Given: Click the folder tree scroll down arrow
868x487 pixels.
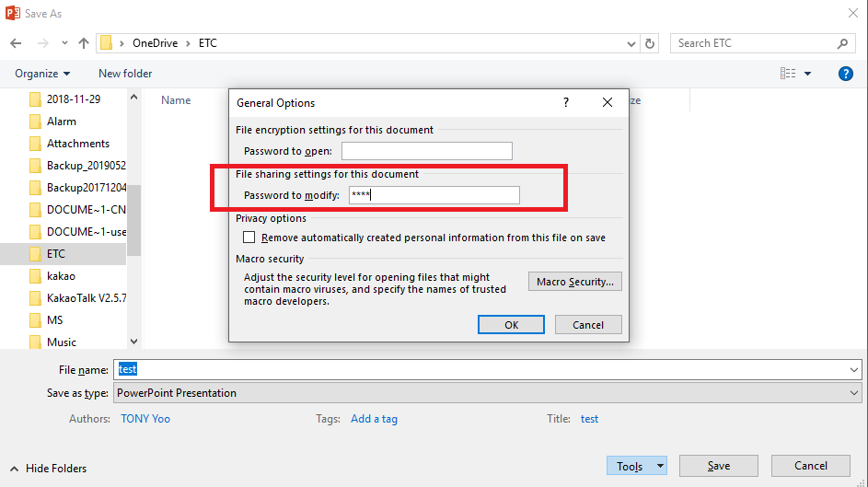Looking at the screenshot, I should click(134, 342).
